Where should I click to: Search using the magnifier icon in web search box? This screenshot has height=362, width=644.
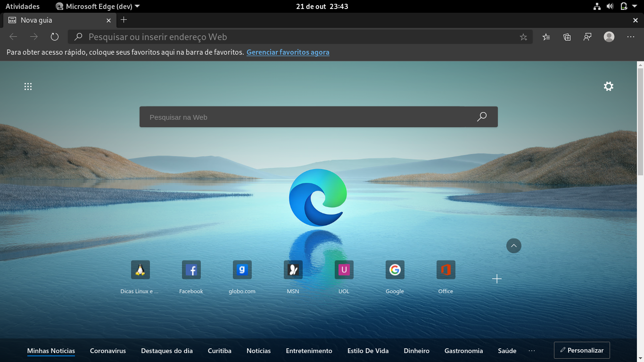point(482,117)
